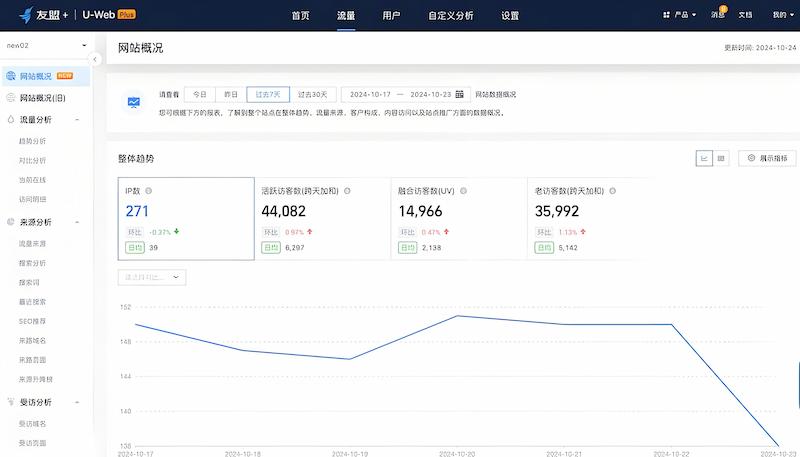Switch to table view icon
The width and height of the screenshot is (800, 457).
coord(721,158)
